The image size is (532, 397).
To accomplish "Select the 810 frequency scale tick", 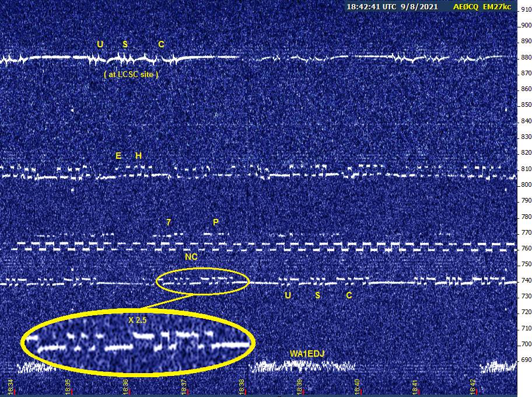I will click(526, 169).
